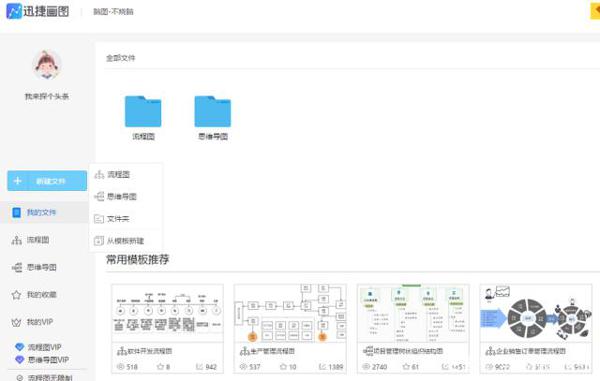The image size is (600, 381).
Task: Click the use count 1389 icon
Action: pyautogui.click(x=323, y=366)
